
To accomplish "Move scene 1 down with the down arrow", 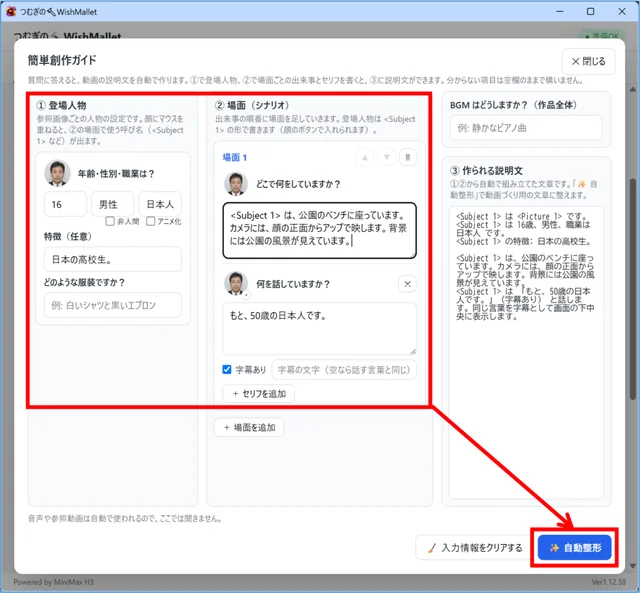I will [x=387, y=157].
